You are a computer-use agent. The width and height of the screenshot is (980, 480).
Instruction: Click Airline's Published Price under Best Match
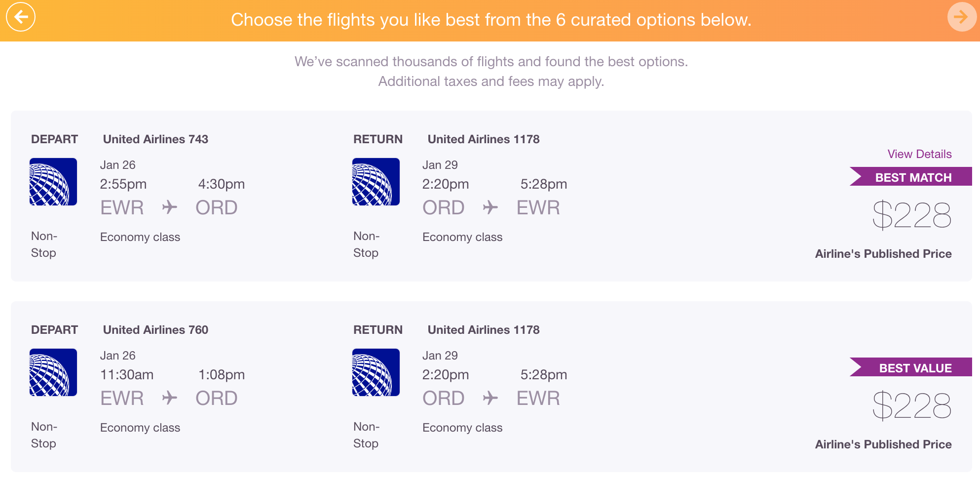(883, 254)
